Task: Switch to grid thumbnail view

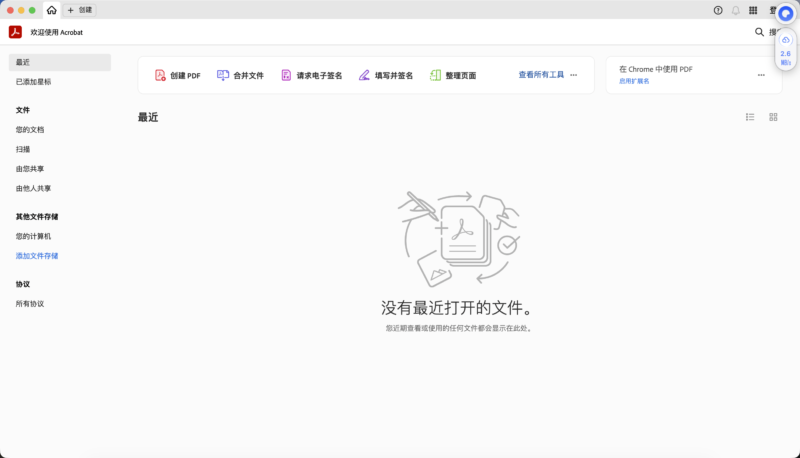Action: pyautogui.click(x=773, y=117)
